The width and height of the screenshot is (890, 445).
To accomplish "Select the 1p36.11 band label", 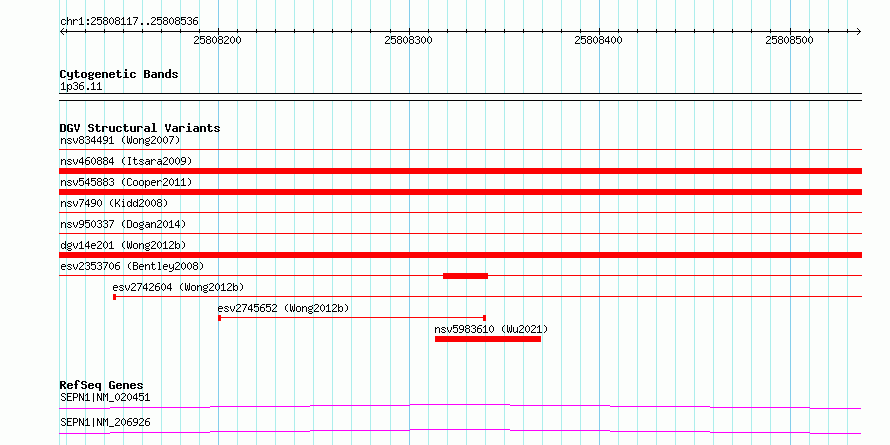I will click(81, 87).
